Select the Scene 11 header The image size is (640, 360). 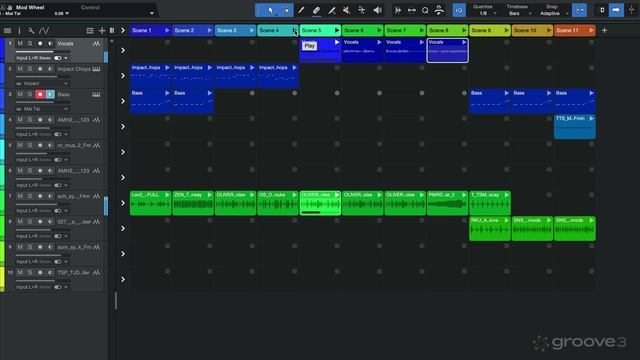click(575, 30)
